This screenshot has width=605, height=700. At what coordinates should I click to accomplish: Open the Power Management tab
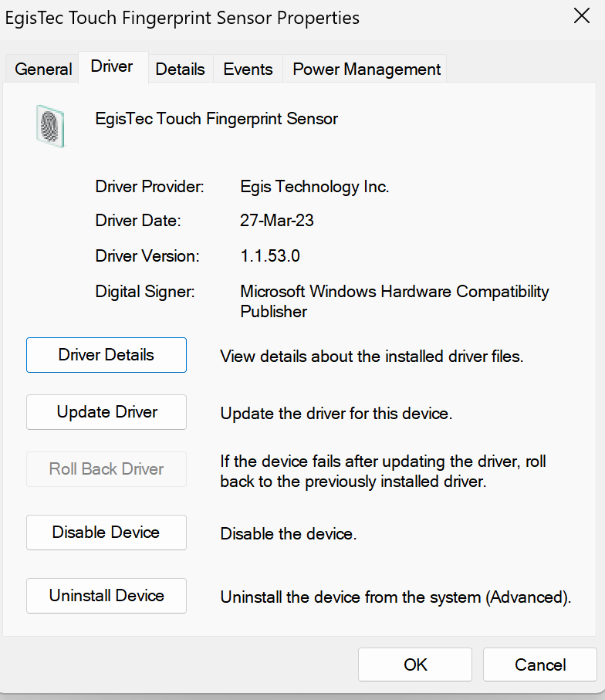(x=366, y=69)
